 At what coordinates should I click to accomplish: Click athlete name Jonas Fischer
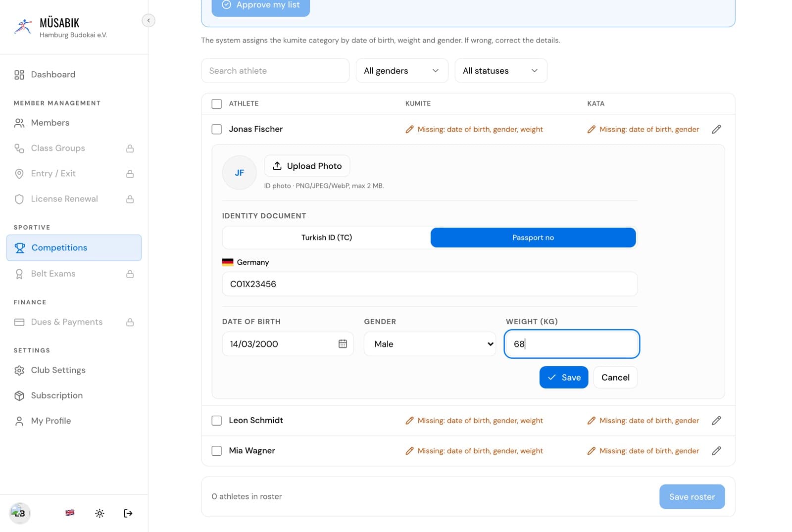coord(256,129)
